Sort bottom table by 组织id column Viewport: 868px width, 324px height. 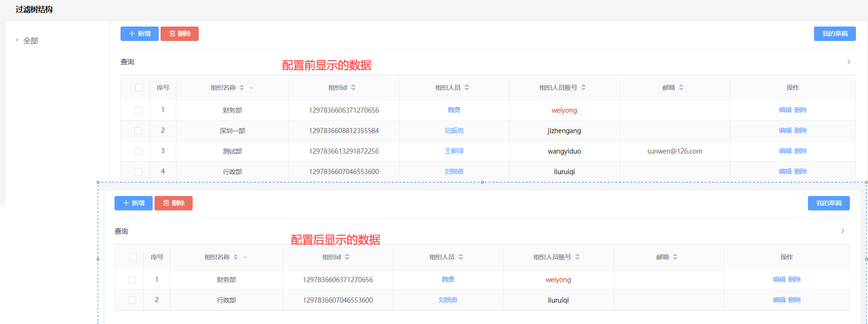tap(347, 257)
